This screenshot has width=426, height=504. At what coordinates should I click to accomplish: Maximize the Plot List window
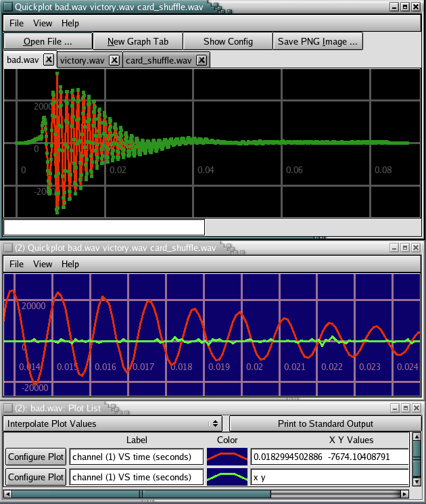(x=405, y=408)
